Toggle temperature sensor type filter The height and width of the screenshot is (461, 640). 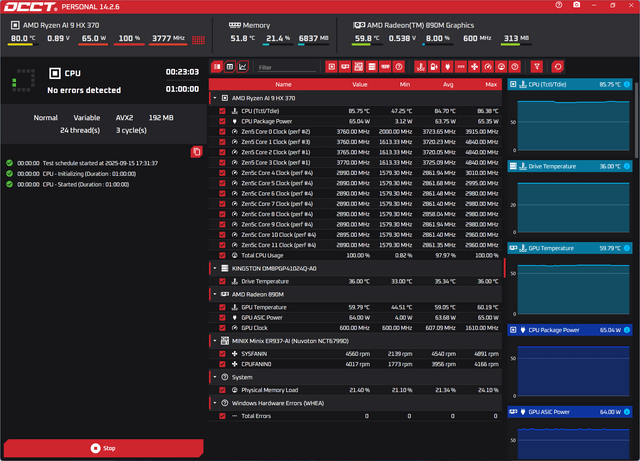click(x=420, y=67)
